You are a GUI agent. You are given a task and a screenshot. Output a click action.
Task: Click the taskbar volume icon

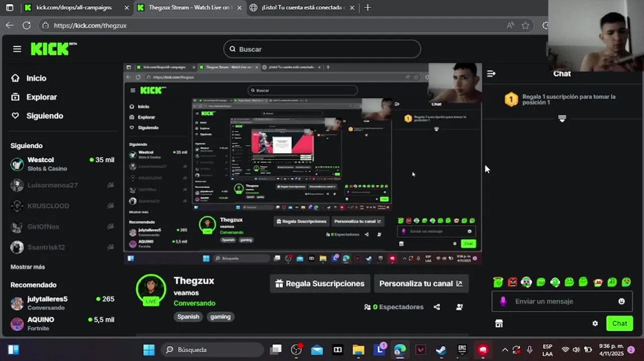pyautogui.click(x=576, y=350)
